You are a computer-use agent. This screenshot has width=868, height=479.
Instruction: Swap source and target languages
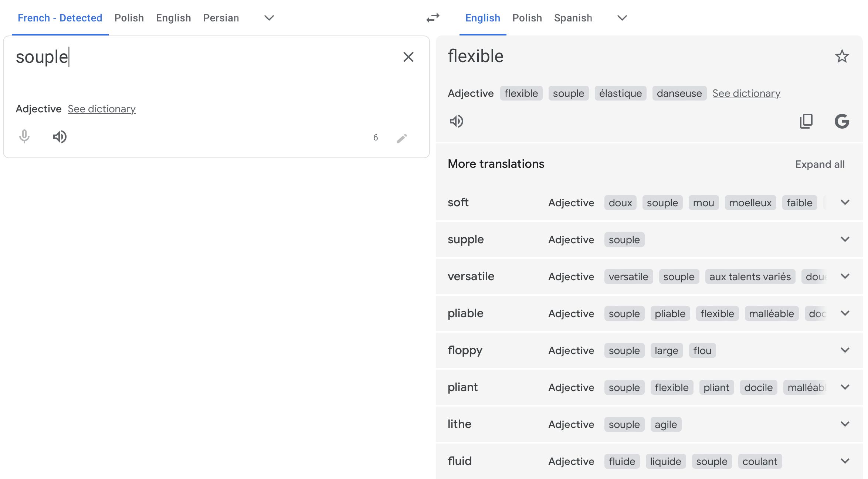433,18
